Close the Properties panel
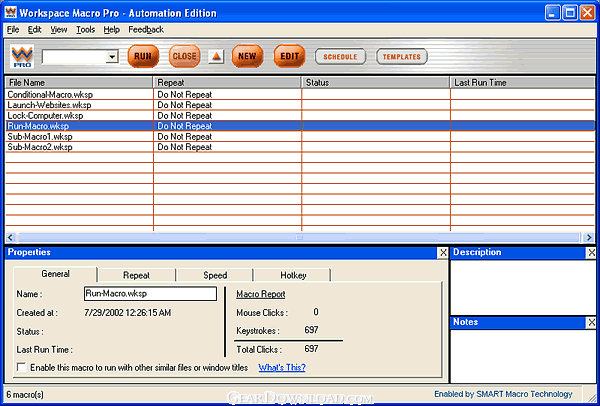 pos(443,253)
